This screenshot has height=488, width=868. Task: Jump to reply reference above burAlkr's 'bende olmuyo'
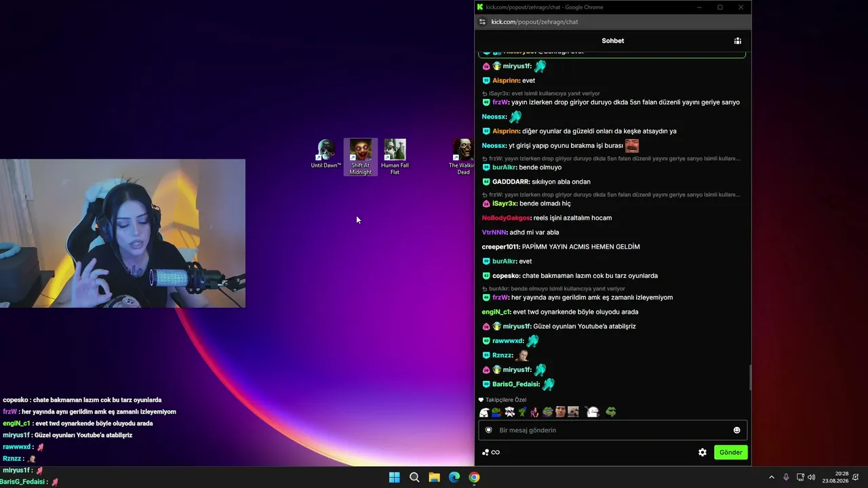[611, 159]
